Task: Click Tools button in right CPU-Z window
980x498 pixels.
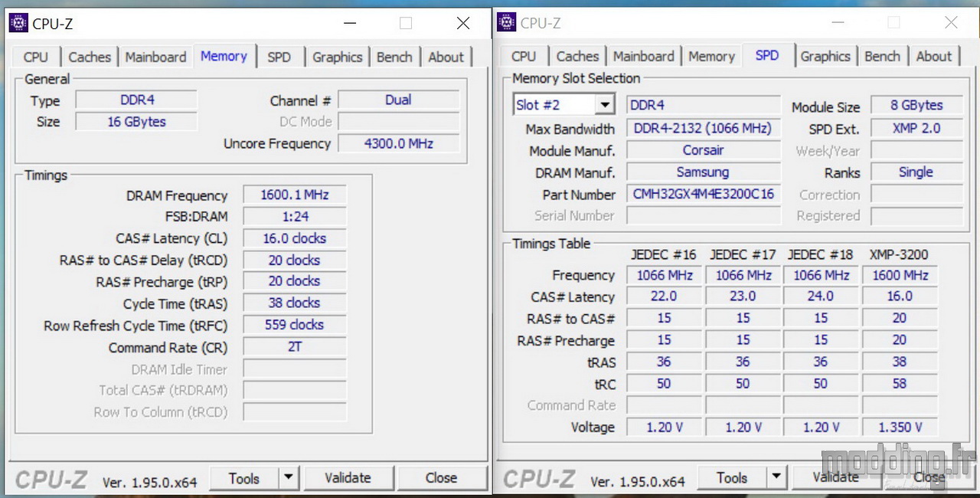Action: pos(732,477)
